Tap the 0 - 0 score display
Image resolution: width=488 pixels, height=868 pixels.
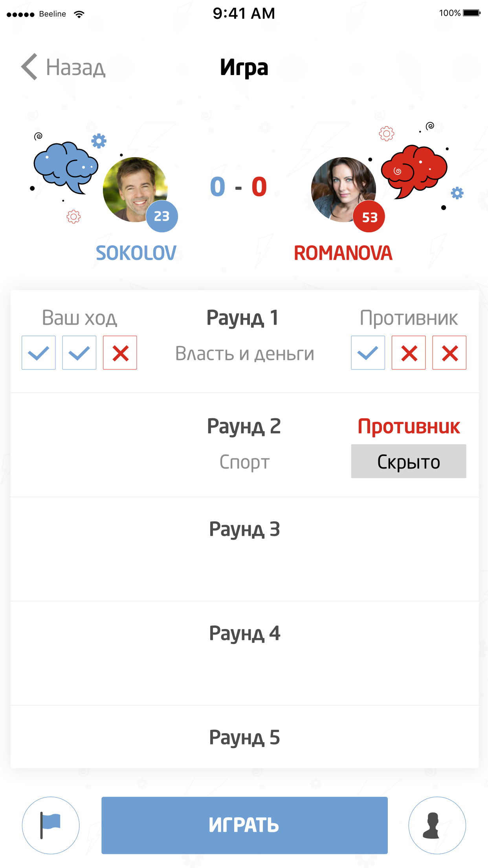[238, 187]
